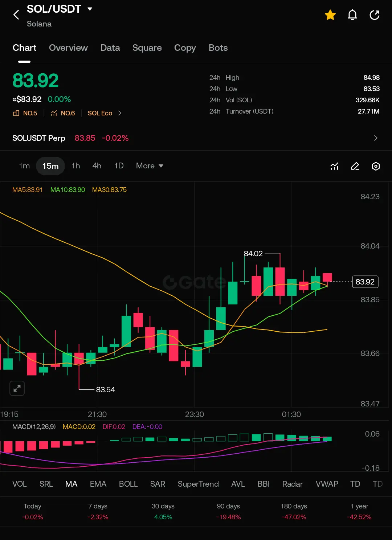
Task: Go back using the left arrow icon
Action: (16, 15)
